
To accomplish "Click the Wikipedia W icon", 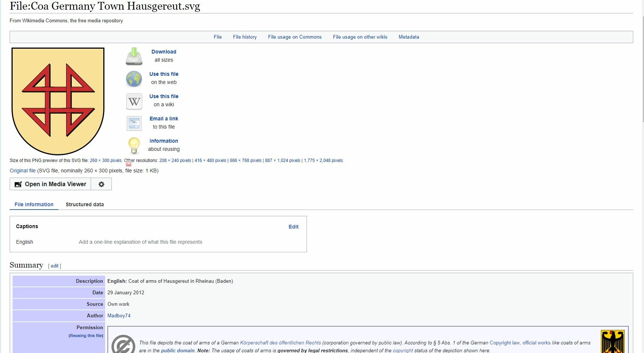I will [134, 101].
